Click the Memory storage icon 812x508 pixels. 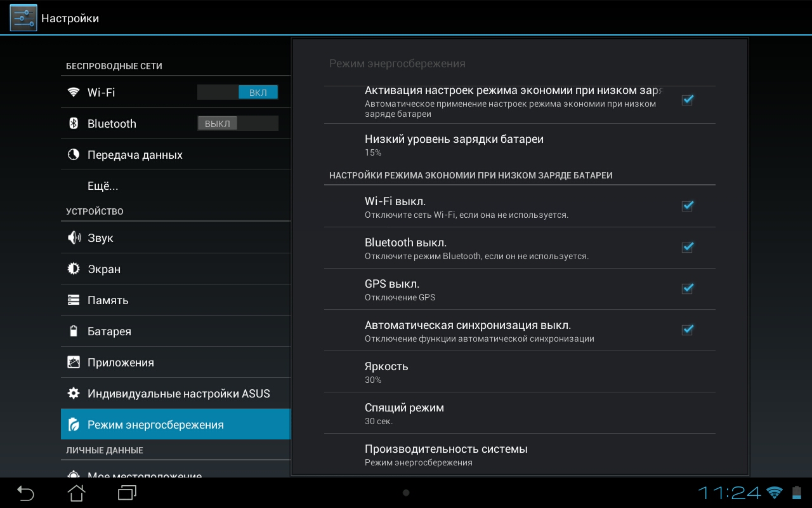point(74,300)
